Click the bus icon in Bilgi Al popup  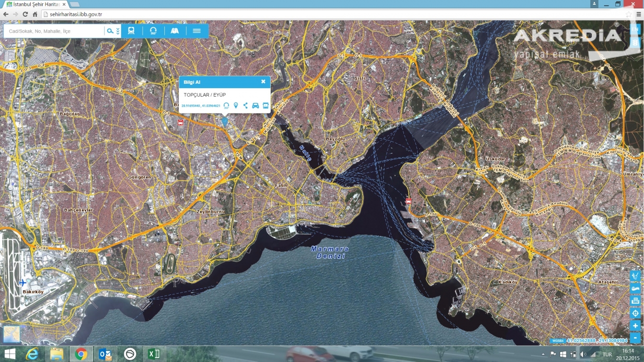pyautogui.click(x=265, y=106)
